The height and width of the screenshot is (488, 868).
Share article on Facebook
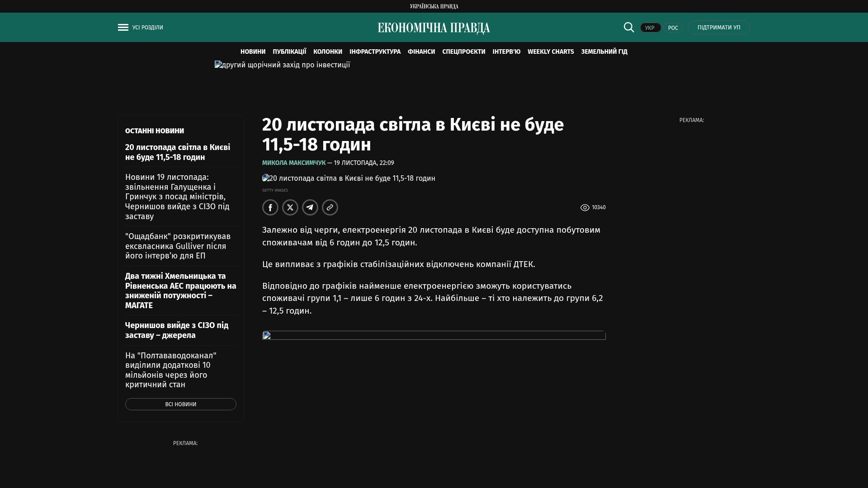[x=270, y=207]
